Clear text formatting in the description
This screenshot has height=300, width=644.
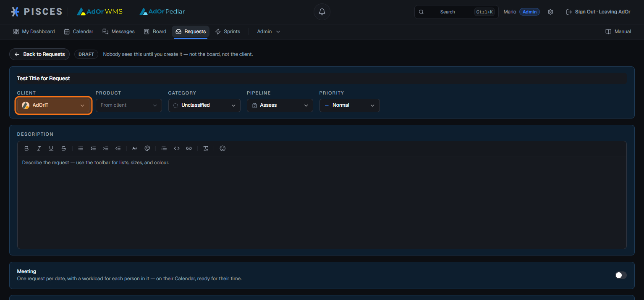point(206,148)
